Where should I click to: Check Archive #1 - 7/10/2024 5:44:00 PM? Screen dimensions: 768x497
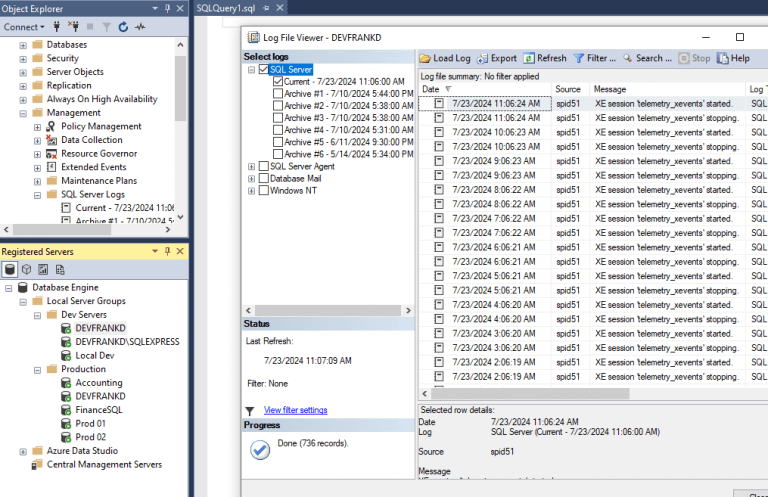pos(278,94)
